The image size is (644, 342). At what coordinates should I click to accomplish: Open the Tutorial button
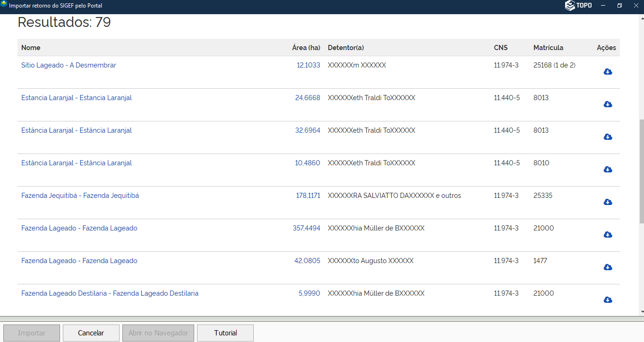225,333
